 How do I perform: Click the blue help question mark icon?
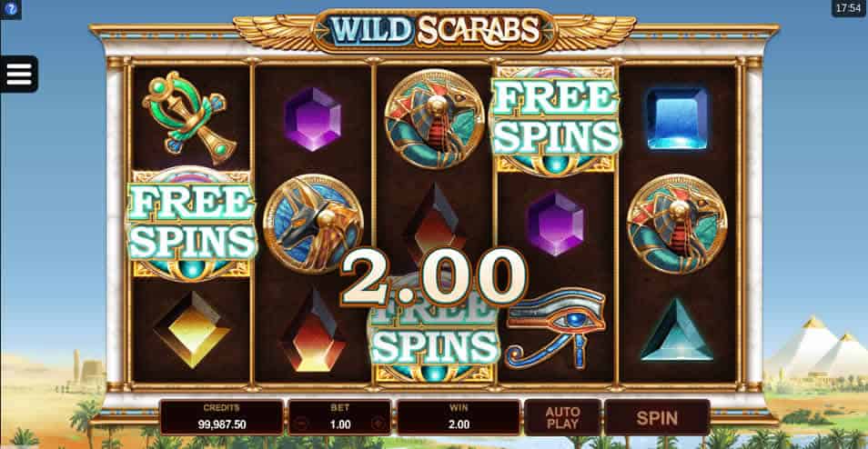(11, 9)
